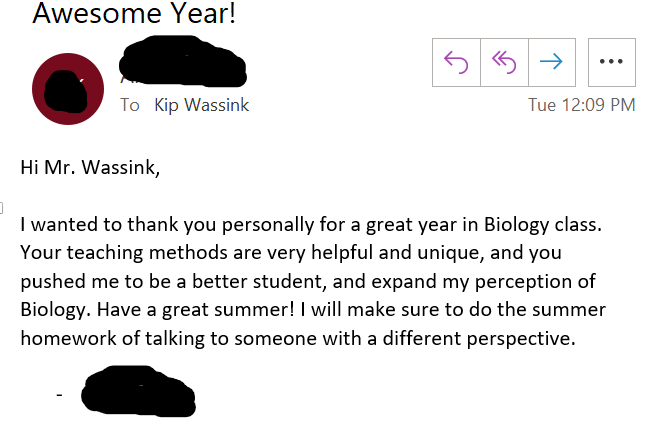Click the Tue 12:09 PM timestamp
Viewport: 648px width, 421px height.
click(581, 105)
